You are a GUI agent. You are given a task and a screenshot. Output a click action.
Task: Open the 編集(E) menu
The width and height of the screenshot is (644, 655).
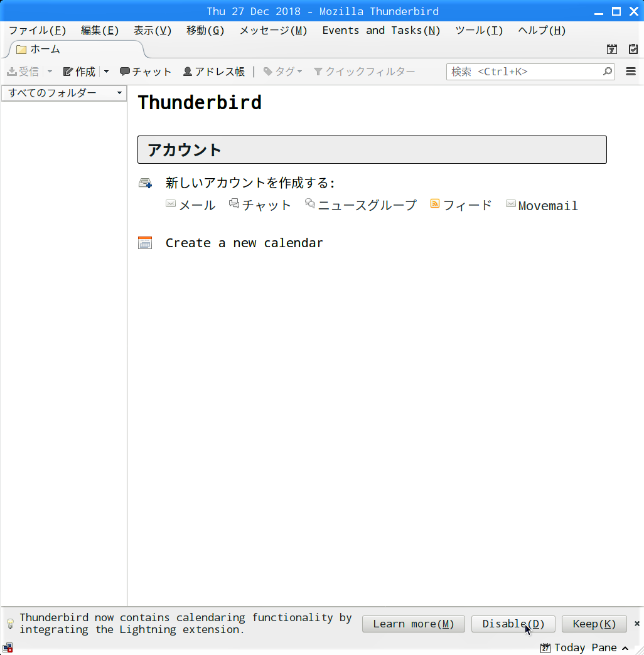(100, 31)
